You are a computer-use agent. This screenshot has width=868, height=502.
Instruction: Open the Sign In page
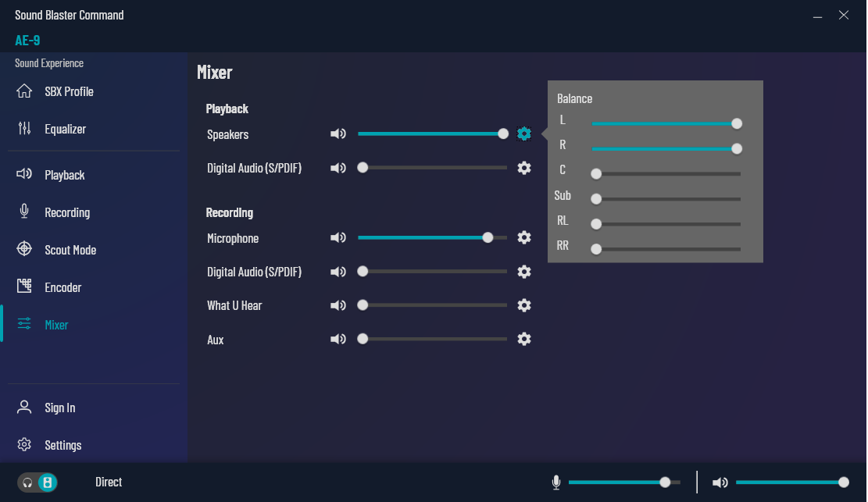(59, 408)
